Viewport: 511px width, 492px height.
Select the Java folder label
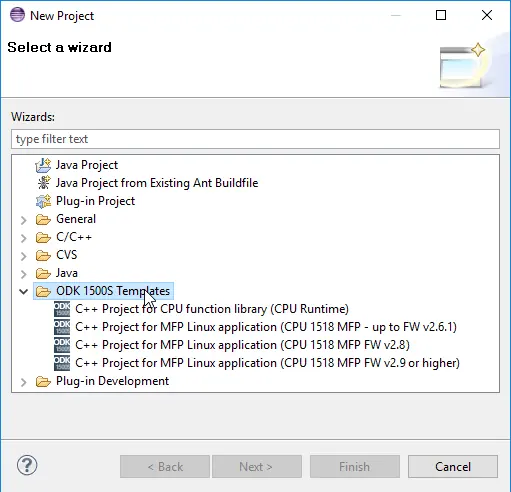click(67, 273)
